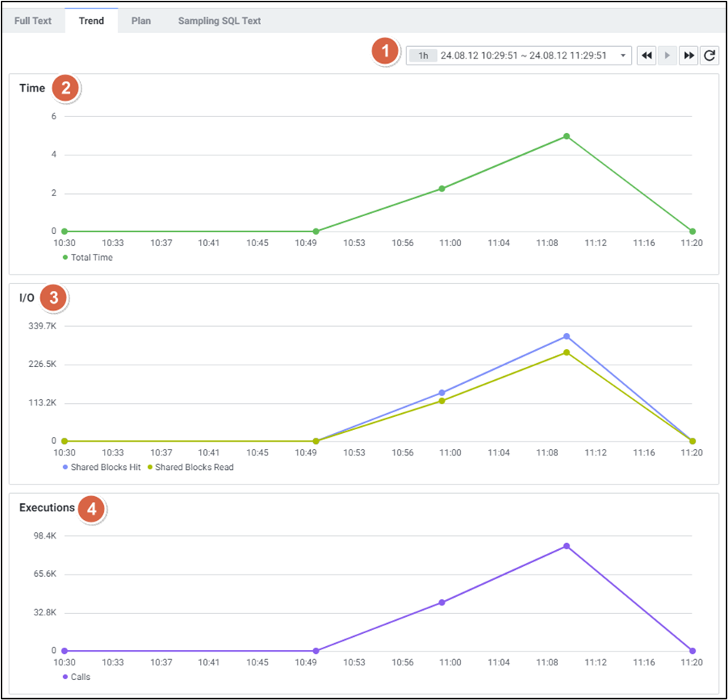Click the 1h duration selector

click(423, 56)
